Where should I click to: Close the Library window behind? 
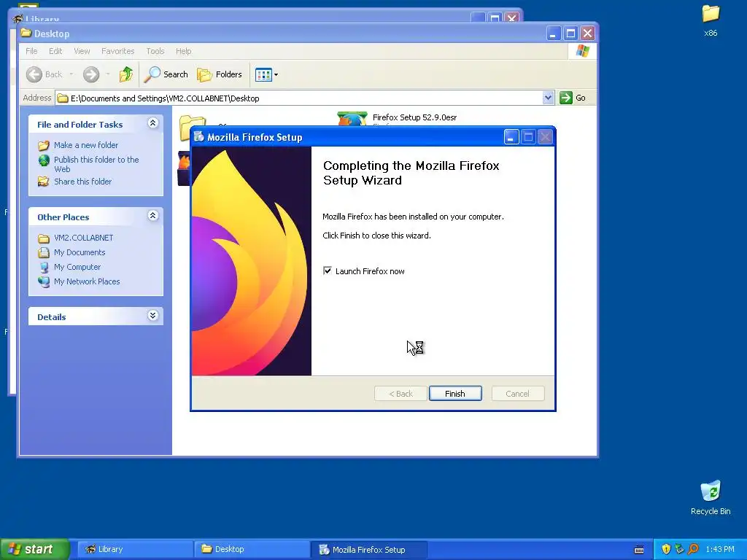[511, 18]
